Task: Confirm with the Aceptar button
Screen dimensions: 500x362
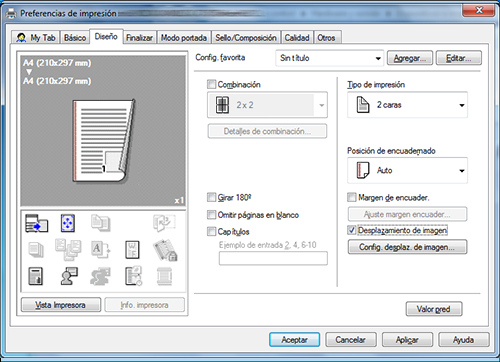Action: point(294,340)
